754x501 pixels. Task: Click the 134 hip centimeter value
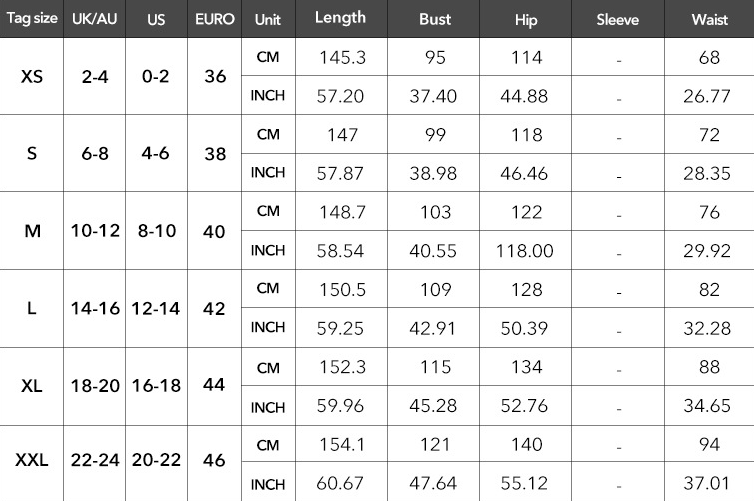point(526,366)
